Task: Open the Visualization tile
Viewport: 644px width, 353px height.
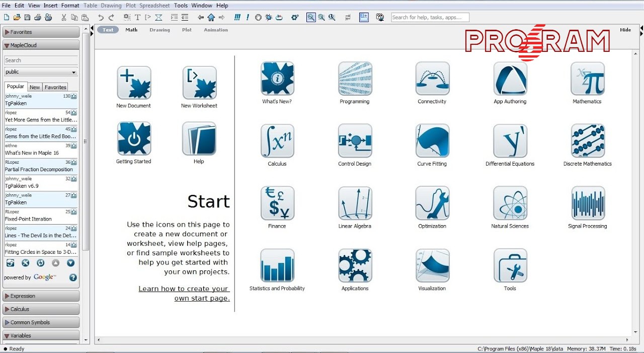Action: tap(432, 265)
